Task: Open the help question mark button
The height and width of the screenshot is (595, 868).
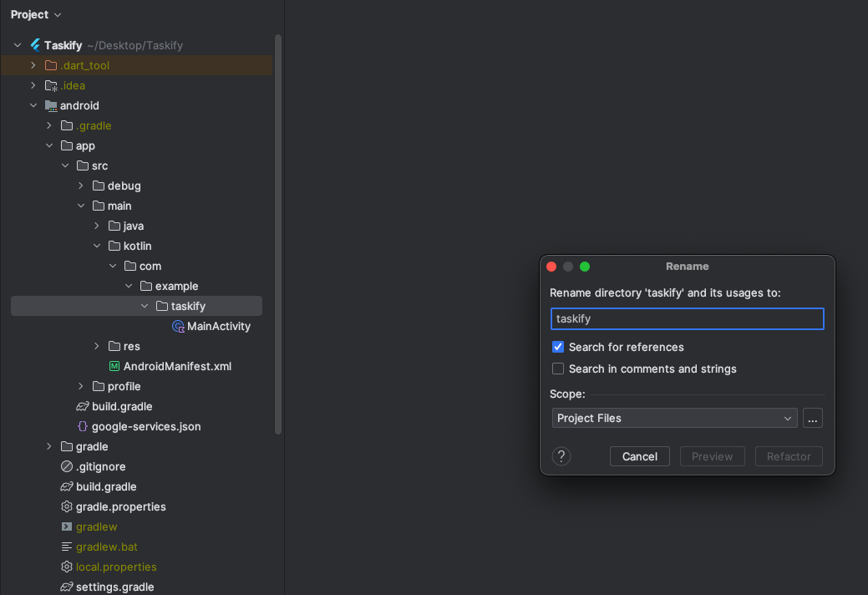Action: 561,456
